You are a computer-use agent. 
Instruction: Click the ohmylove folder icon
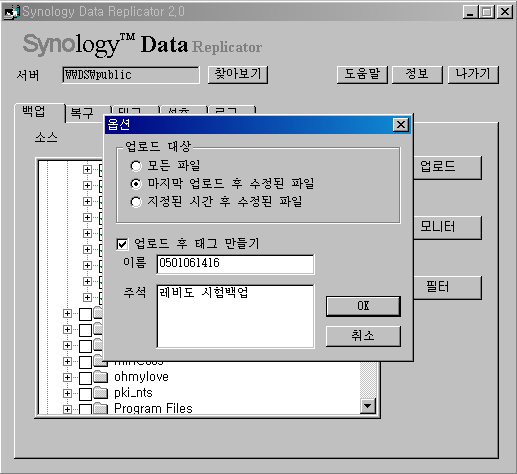click(x=101, y=377)
